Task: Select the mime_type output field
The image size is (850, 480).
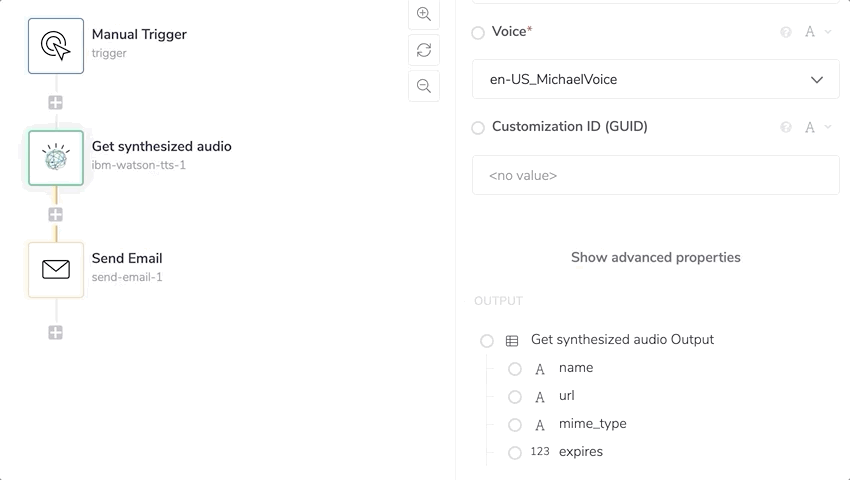Action: click(592, 424)
